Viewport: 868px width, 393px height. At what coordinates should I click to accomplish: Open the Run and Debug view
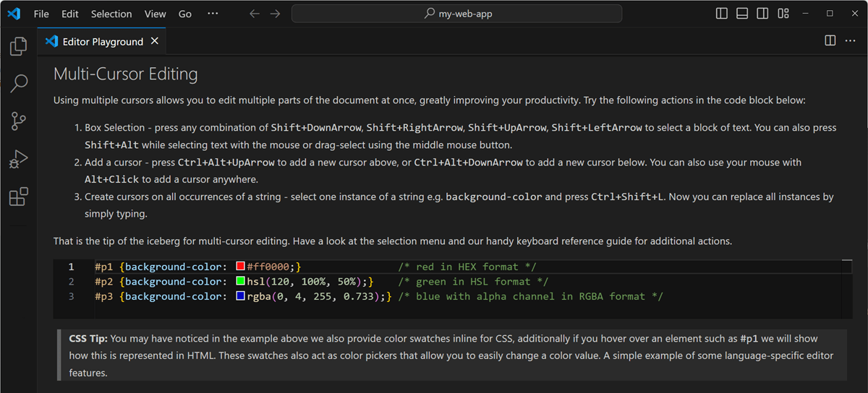point(19,159)
